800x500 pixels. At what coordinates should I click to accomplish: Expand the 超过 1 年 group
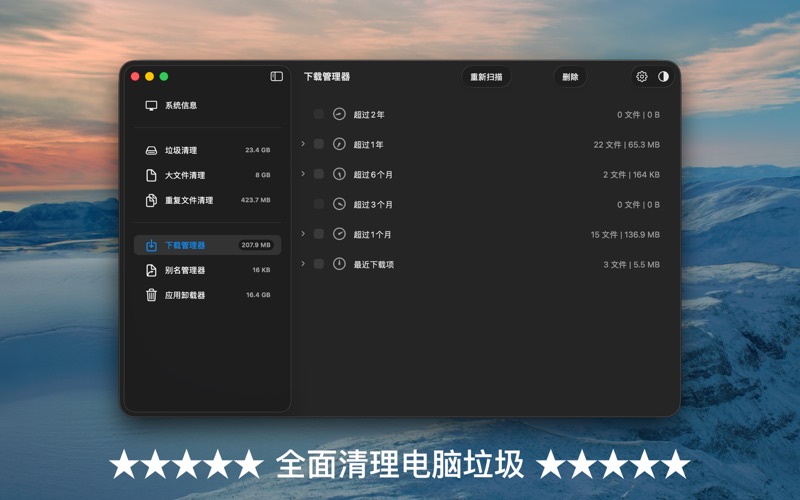(x=303, y=144)
